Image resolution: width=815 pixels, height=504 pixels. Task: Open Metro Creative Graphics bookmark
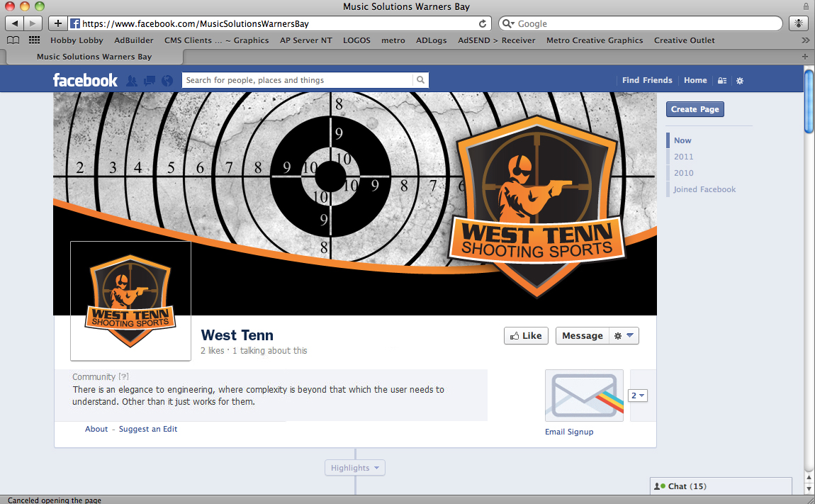click(594, 40)
